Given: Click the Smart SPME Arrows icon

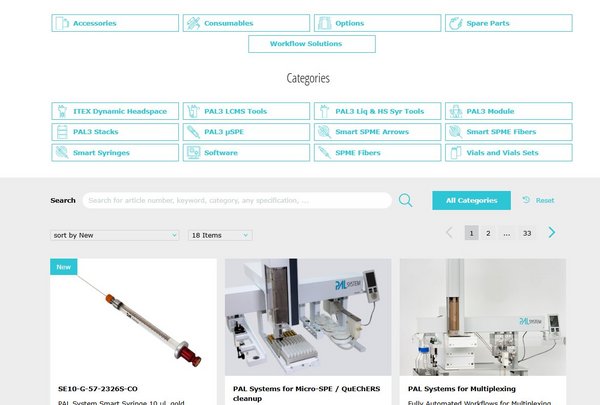Looking at the screenshot, I should 324,132.
